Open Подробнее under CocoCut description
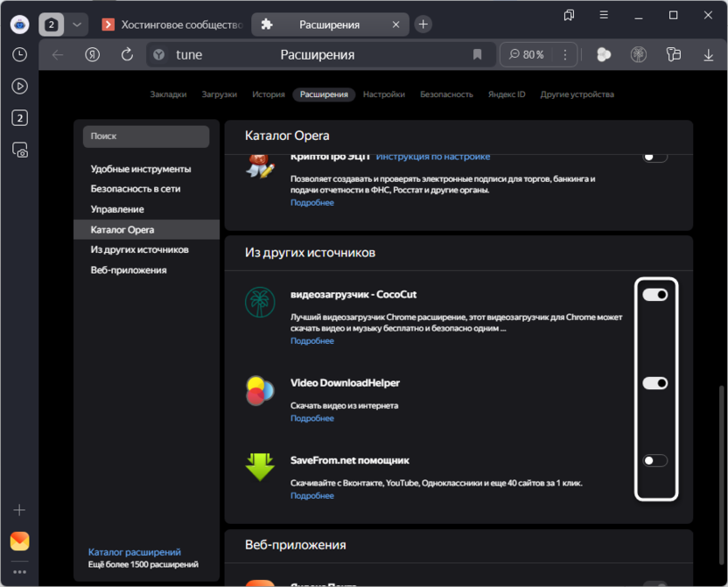Screen dimensions: 728x587 [312, 340]
